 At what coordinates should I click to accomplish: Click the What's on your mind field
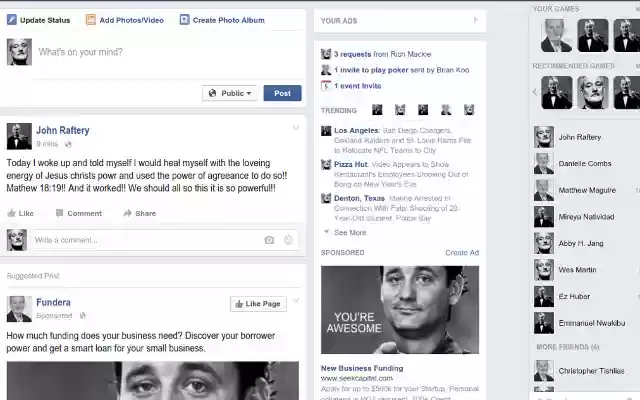pos(169,52)
